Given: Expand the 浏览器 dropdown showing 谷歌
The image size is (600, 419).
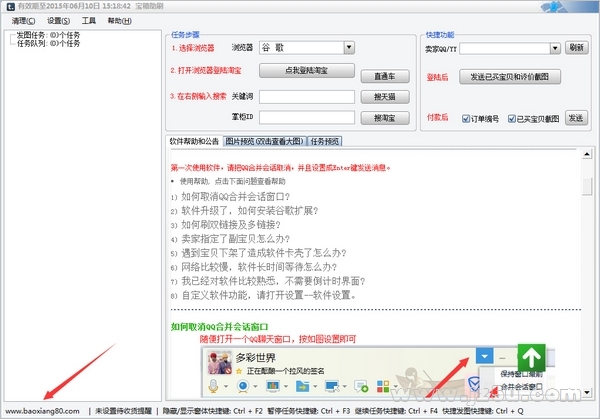Looking at the screenshot, I should point(349,47).
